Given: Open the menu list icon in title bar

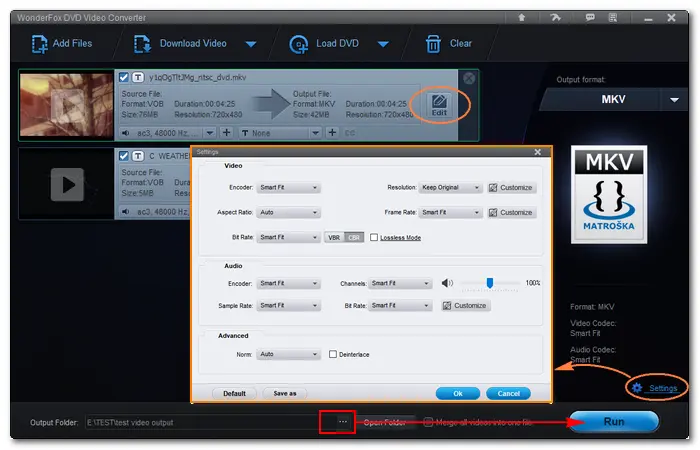Looking at the screenshot, I should pos(613,17).
